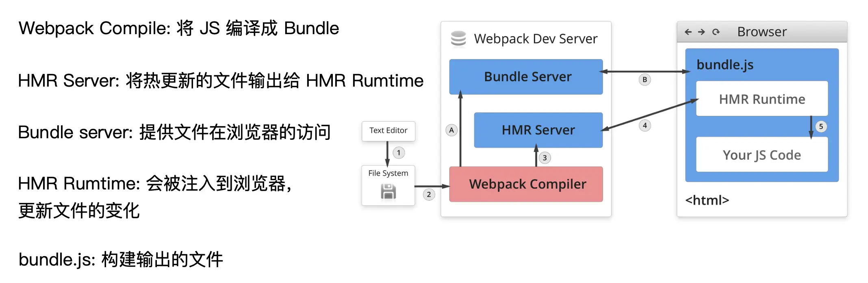
Task: Click the bundle.js label in browser
Action: (725, 65)
